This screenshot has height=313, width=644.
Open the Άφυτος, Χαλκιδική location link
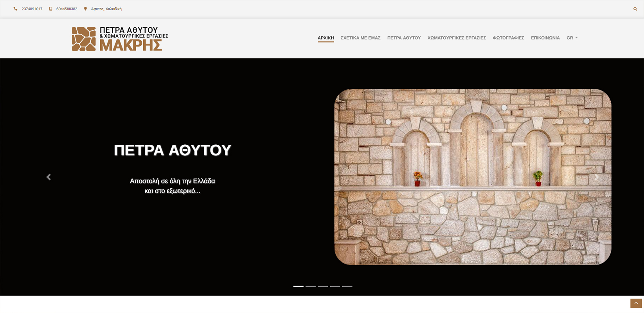pyautogui.click(x=106, y=9)
